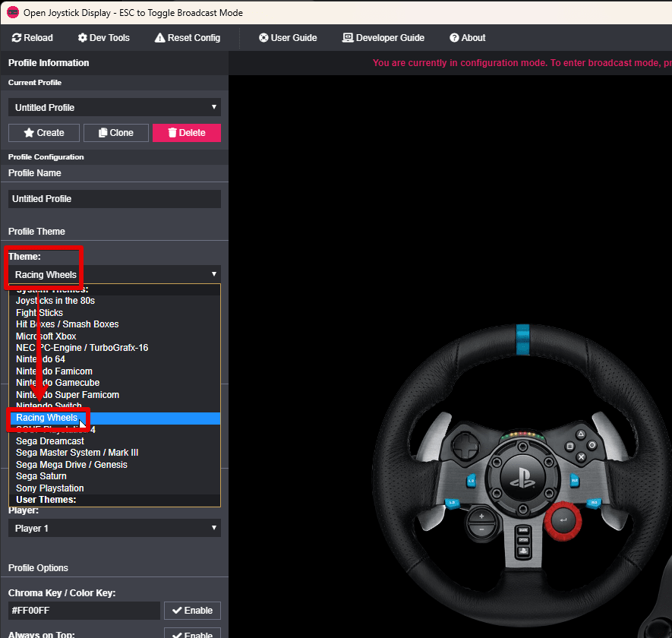Viewport: 672px width, 638px height.
Task: Click the blue L2 button on the wheel
Action: click(471, 481)
